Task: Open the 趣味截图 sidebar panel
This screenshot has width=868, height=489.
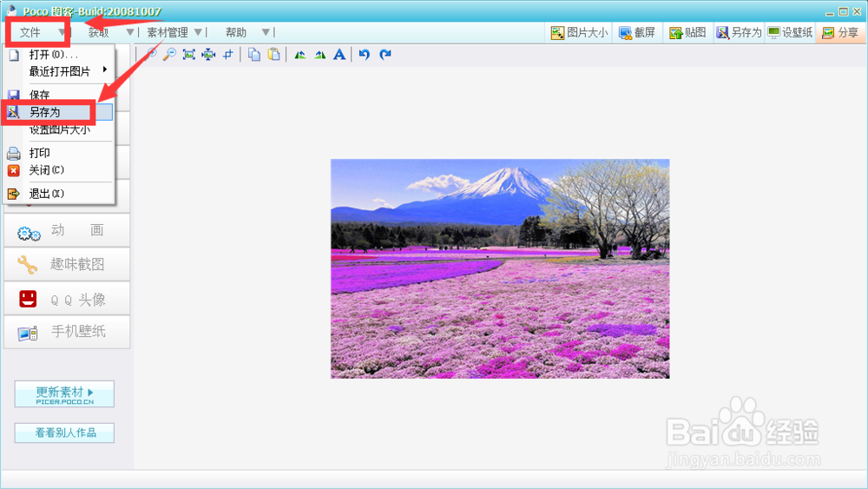Action: (x=67, y=264)
